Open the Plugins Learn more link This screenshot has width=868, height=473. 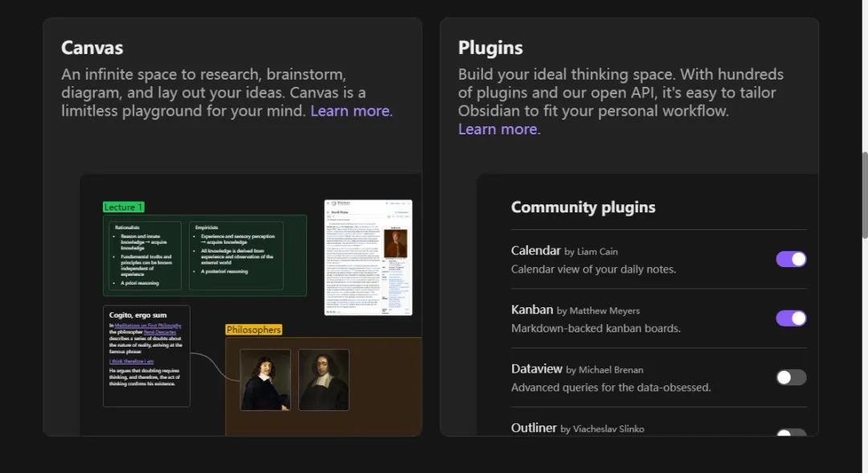click(499, 129)
